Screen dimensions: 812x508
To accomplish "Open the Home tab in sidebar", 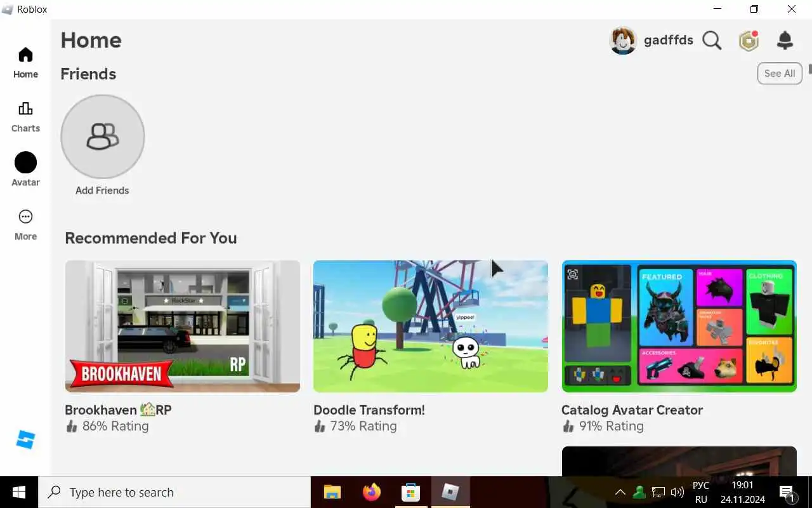I will 25,63.
